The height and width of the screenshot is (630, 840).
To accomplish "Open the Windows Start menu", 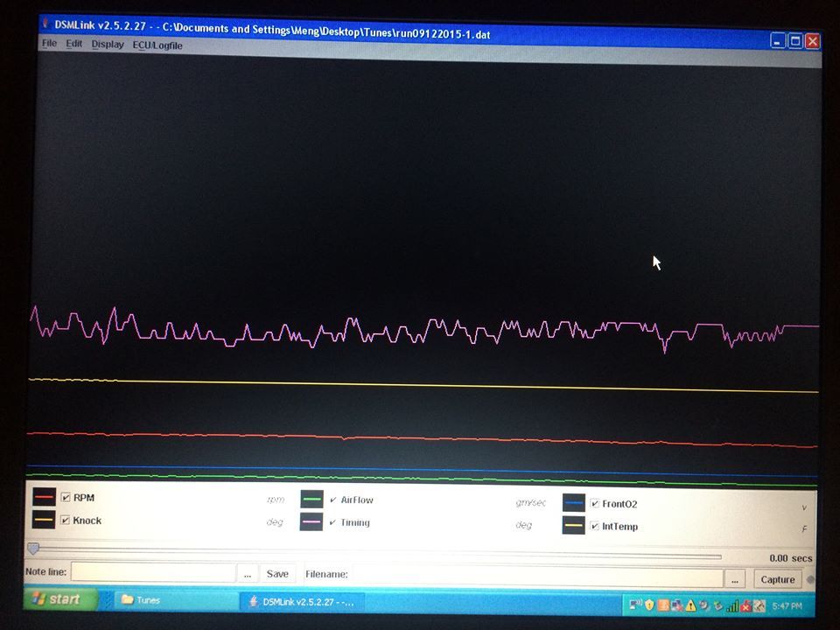I will point(60,598).
